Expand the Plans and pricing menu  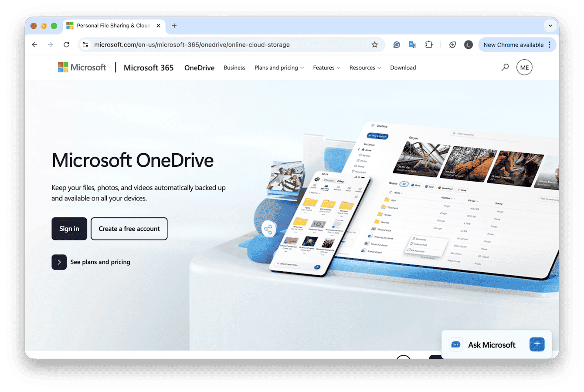[x=279, y=68]
